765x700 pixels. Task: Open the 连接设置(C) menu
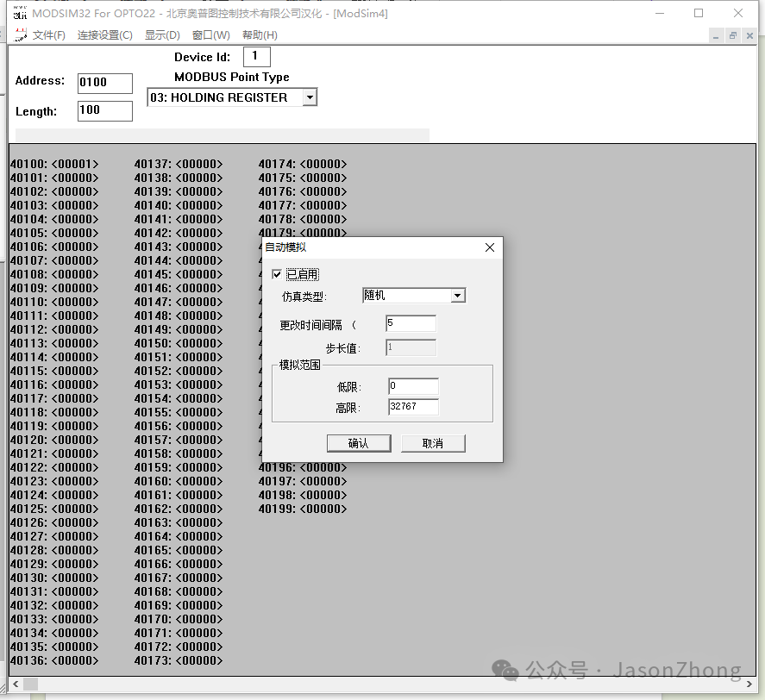(x=104, y=35)
